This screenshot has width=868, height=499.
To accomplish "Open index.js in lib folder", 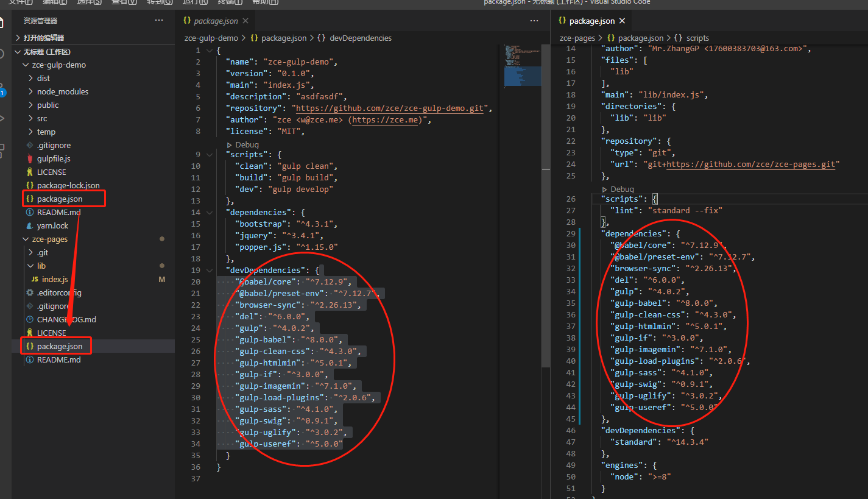I will [x=55, y=279].
